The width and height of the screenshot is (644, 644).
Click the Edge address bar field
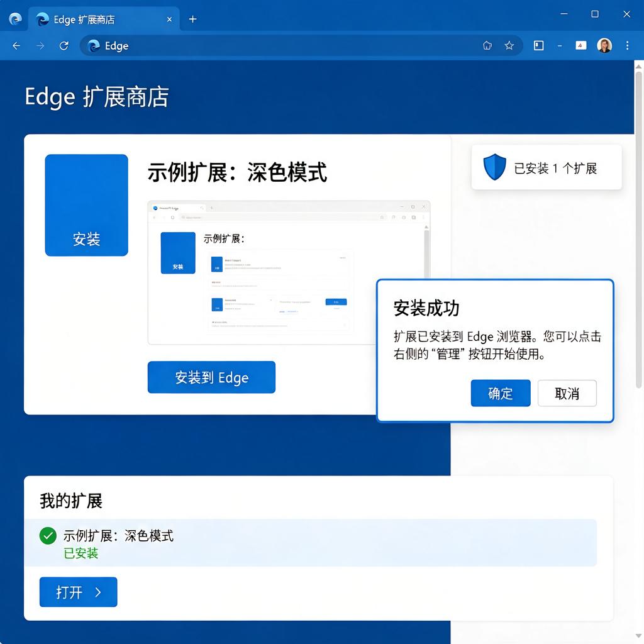tap(301, 45)
